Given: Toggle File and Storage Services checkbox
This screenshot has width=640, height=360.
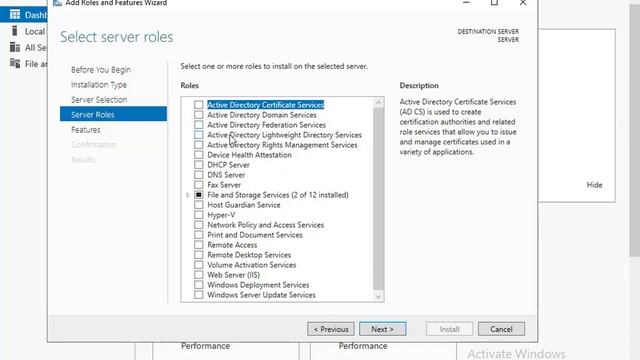Looking at the screenshot, I should click(x=198, y=195).
